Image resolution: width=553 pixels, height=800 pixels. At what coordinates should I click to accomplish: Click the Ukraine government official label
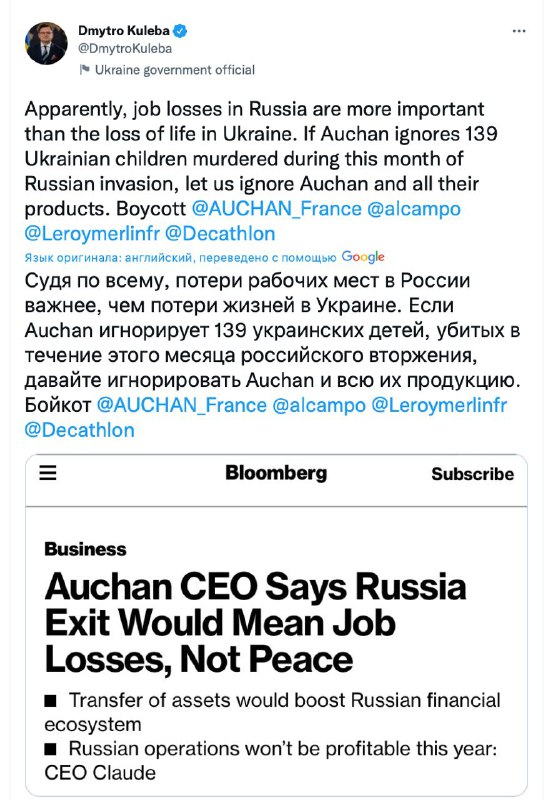tap(174, 70)
